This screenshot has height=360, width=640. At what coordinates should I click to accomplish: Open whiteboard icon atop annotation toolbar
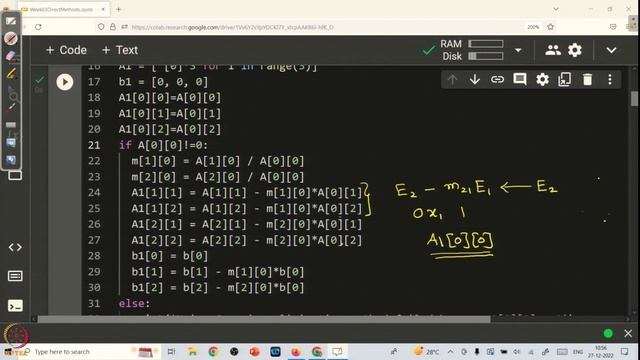click(11, 21)
